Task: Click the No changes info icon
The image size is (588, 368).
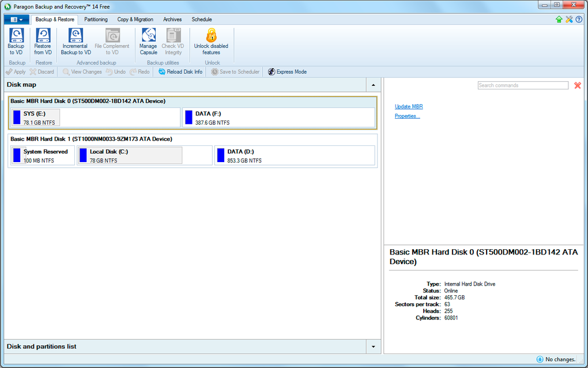Action: [540, 359]
